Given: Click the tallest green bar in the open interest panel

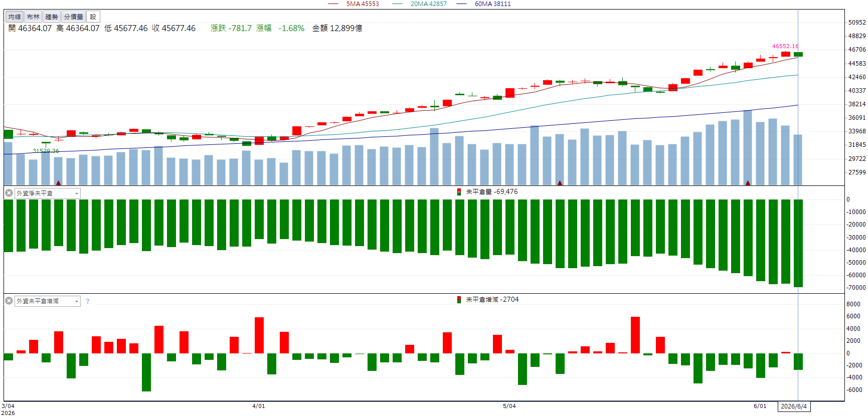Looking at the screenshot, I should pyautogui.click(x=798, y=243).
